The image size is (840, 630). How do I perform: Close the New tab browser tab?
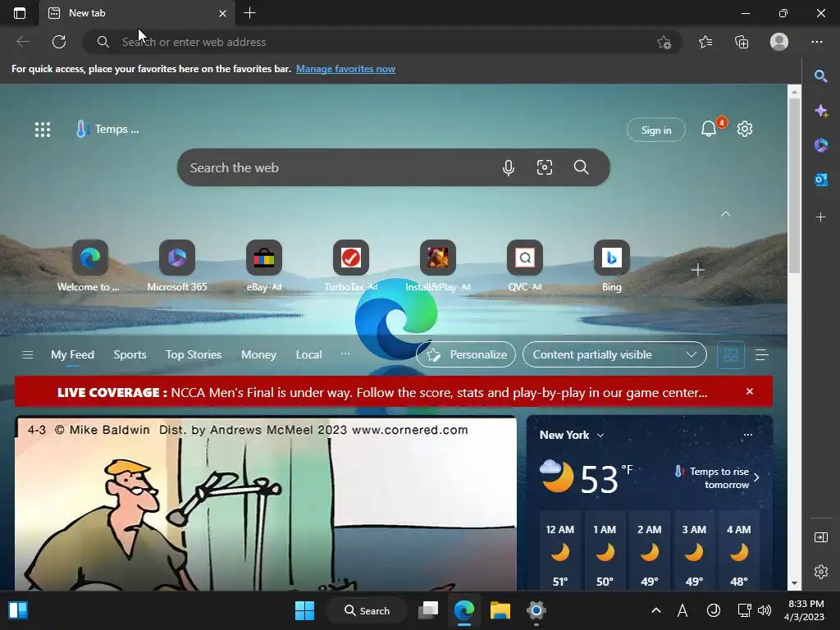pyautogui.click(x=222, y=13)
